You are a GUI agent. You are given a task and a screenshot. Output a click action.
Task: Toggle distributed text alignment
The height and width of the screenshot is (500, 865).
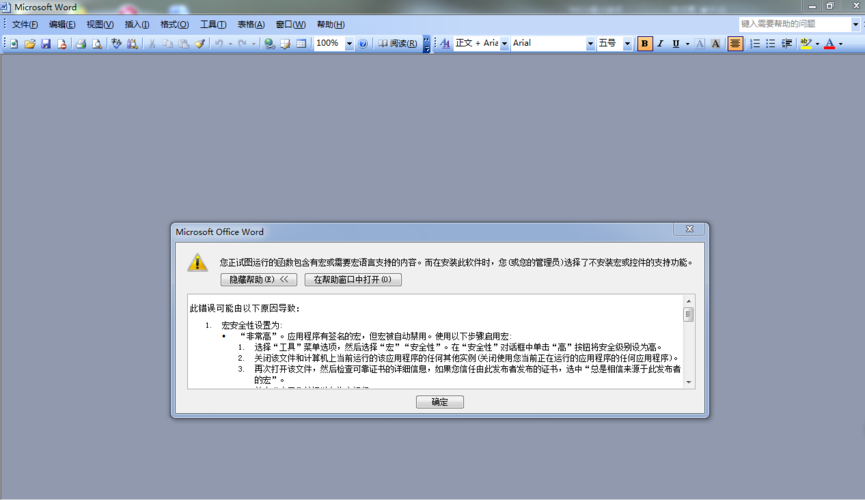click(x=735, y=44)
